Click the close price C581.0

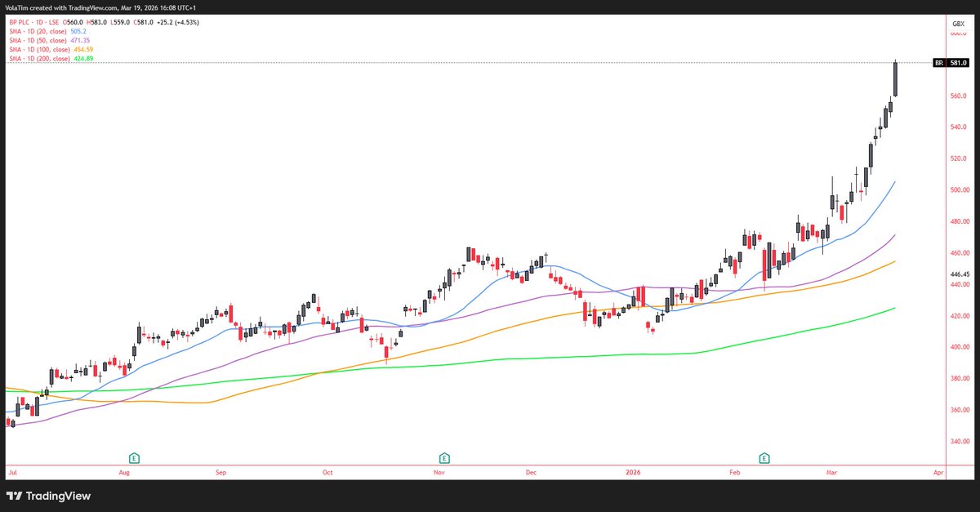pos(141,24)
